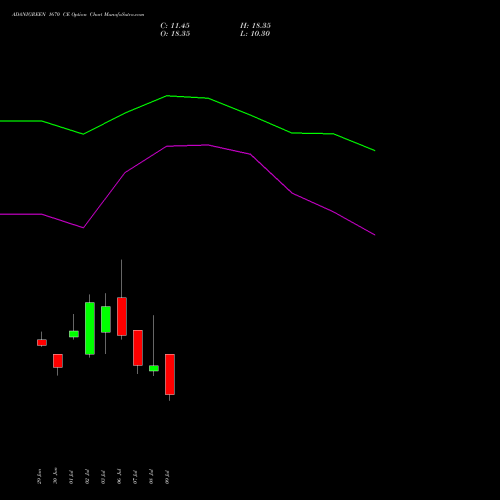The height and width of the screenshot is (500, 500).
Task: Select the low value 'L: 10.30'
Action: [x=255, y=34]
